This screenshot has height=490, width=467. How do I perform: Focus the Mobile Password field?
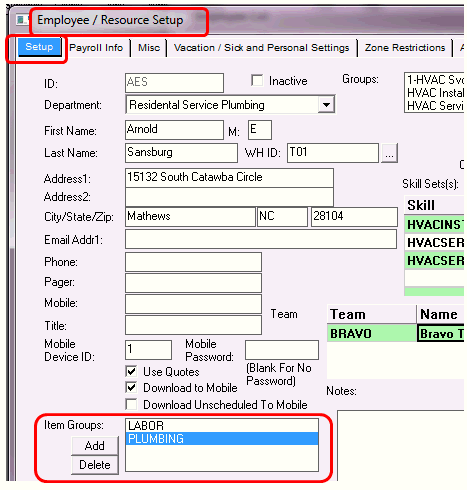[282, 350]
